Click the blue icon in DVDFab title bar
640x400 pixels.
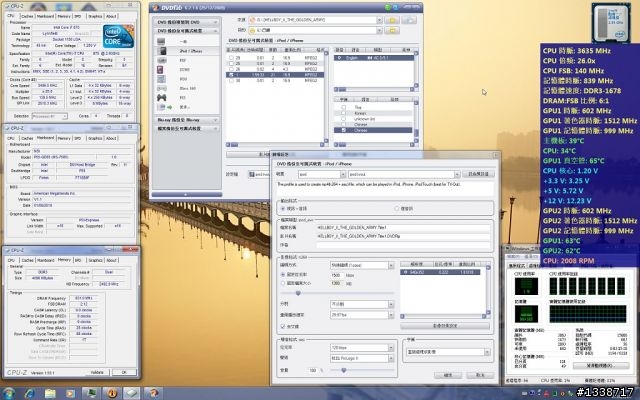click(x=396, y=7)
